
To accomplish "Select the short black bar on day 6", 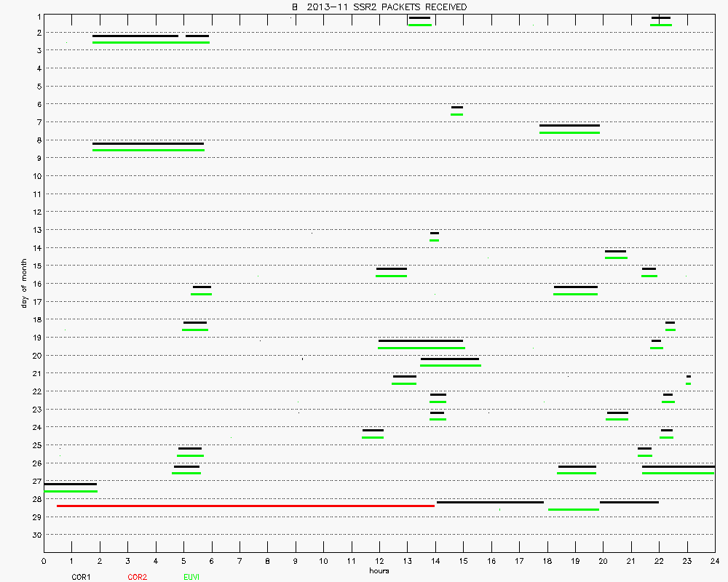I will tap(456, 108).
